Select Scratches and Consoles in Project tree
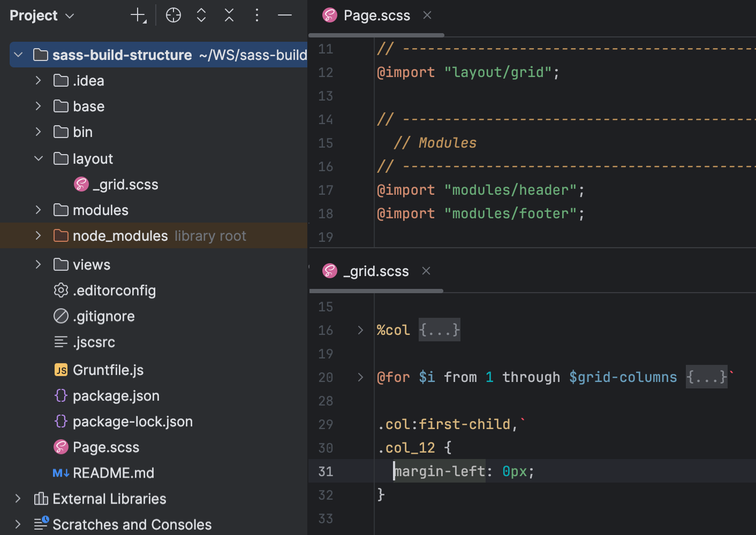756x535 pixels. click(131, 524)
